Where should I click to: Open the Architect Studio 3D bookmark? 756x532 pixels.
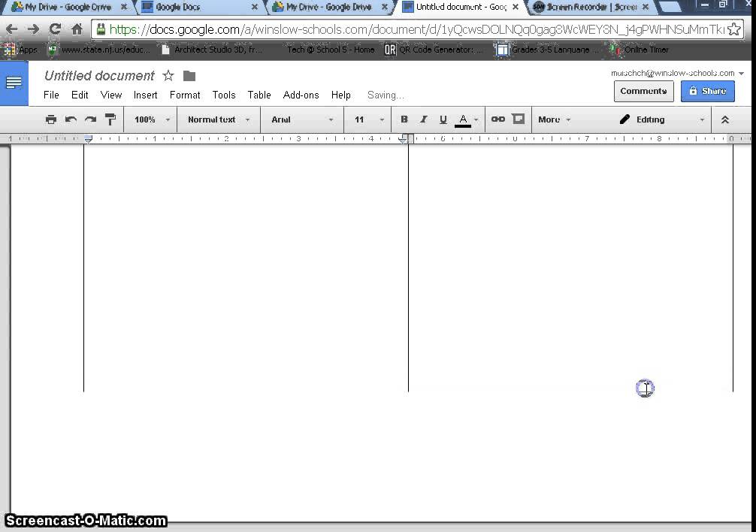coord(212,50)
